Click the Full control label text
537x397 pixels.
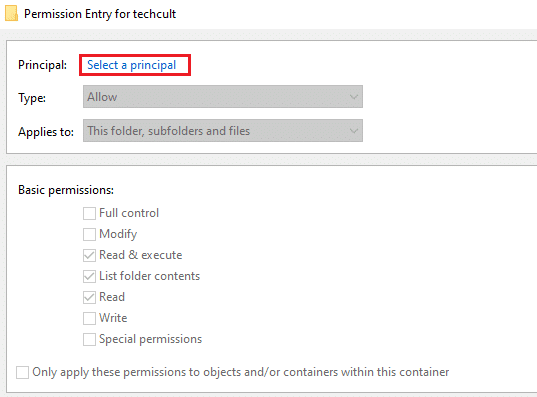tap(129, 213)
